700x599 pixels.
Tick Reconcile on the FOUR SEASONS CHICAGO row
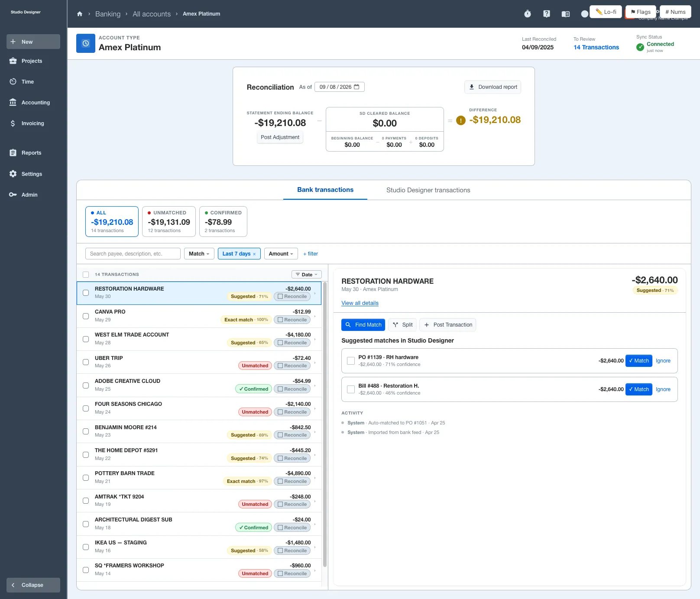pyautogui.click(x=292, y=412)
